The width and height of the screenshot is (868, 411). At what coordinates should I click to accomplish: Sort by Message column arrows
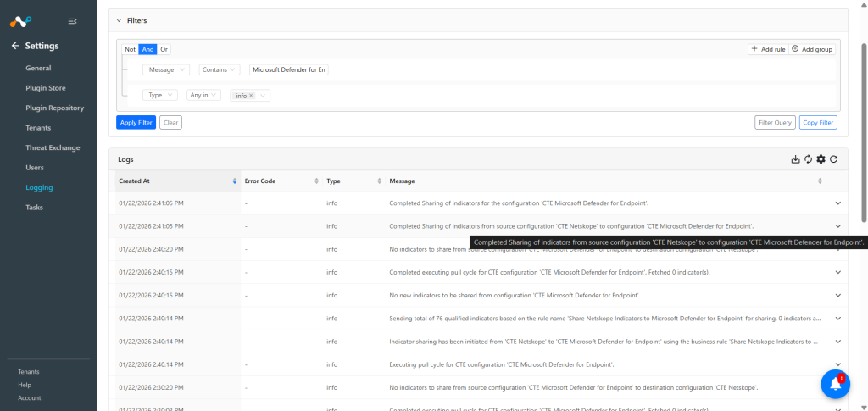click(x=820, y=181)
